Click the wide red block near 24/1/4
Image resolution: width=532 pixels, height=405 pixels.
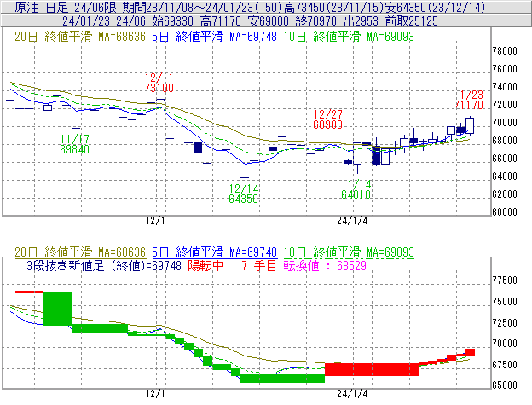(372, 369)
